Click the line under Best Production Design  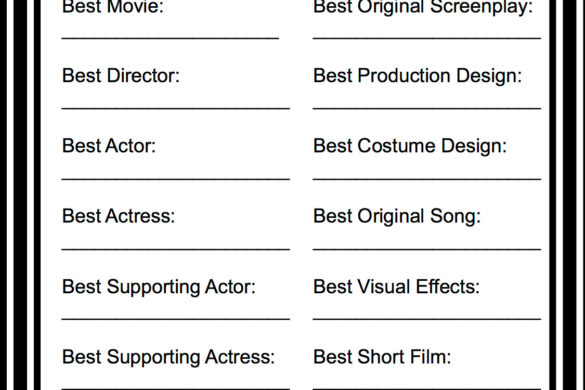click(x=427, y=108)
